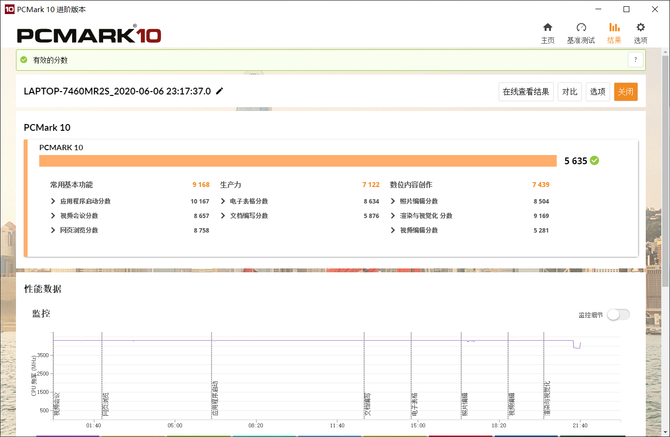Select the 结果 results chart icon

pyautogui.click(x=614, y=28)
